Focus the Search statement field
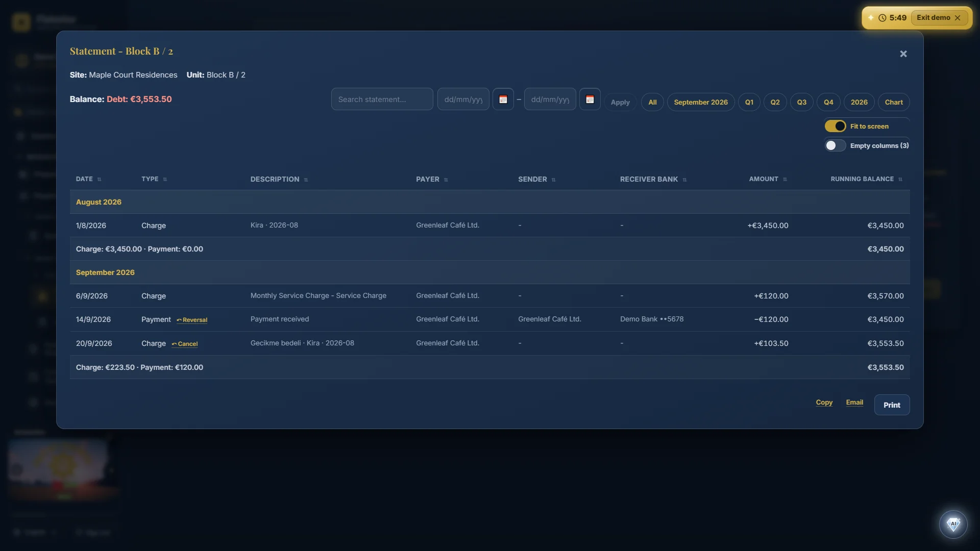 [382, 99]
